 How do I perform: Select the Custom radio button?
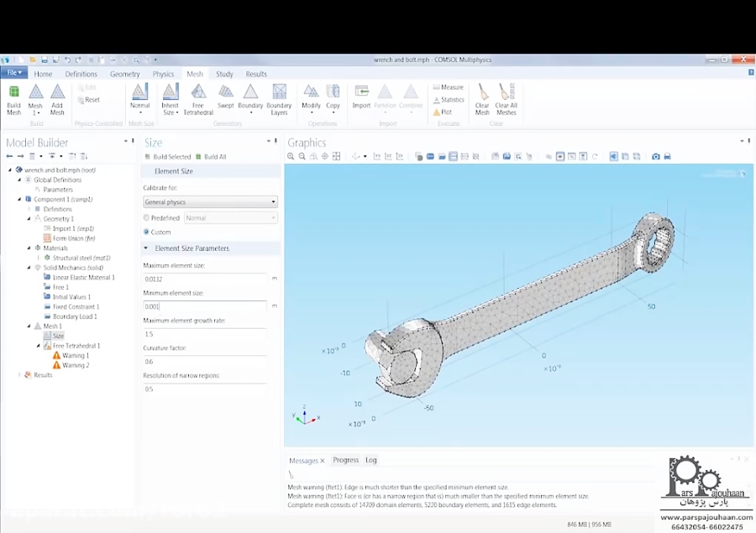point(145,232)
